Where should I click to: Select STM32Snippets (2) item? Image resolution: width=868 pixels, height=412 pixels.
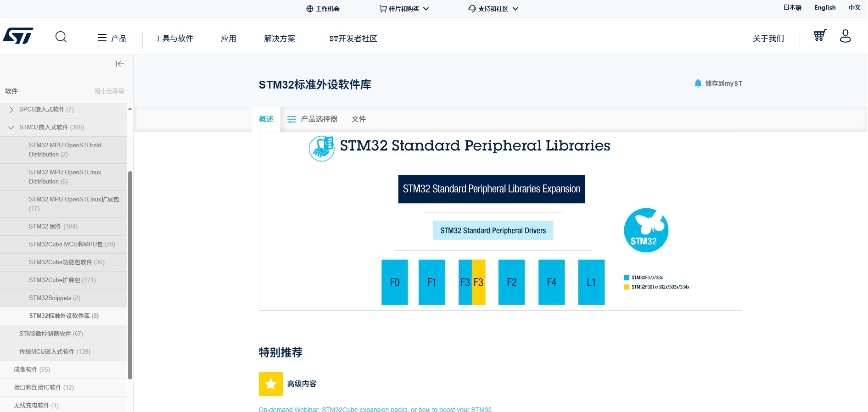63,298
